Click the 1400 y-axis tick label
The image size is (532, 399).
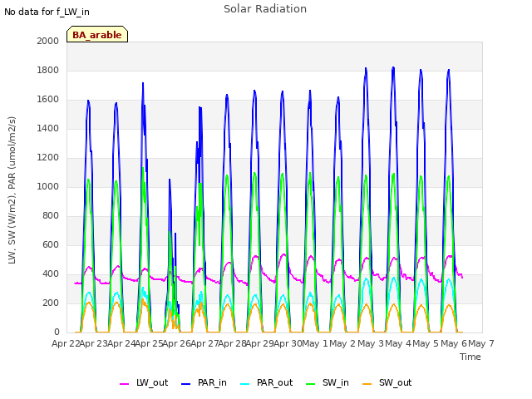[x=48, y=128]
